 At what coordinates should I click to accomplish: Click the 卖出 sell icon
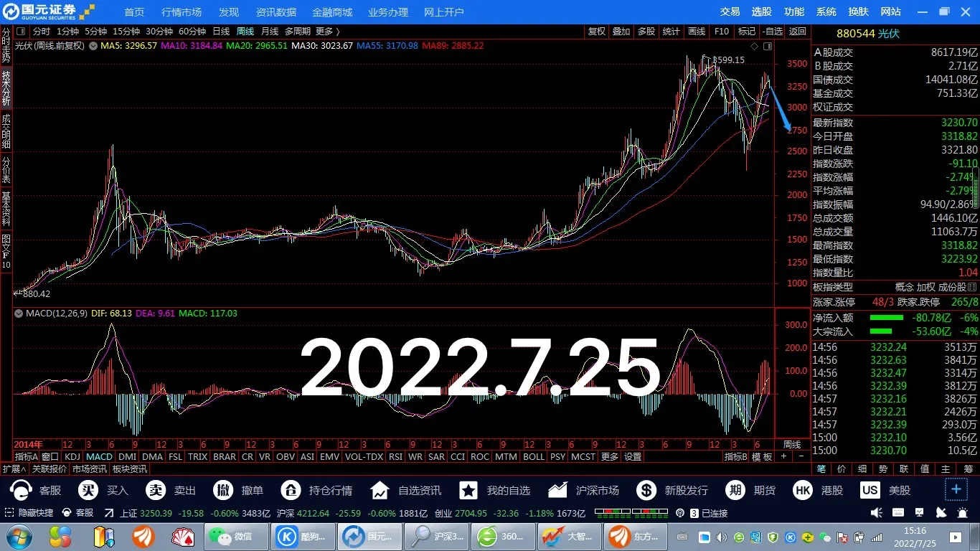point(156,491)
